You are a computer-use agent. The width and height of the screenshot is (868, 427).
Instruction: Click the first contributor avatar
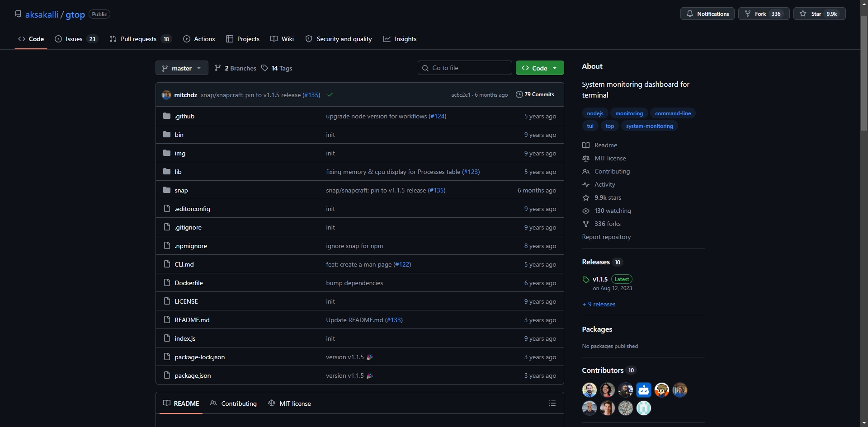coord(590,390)
